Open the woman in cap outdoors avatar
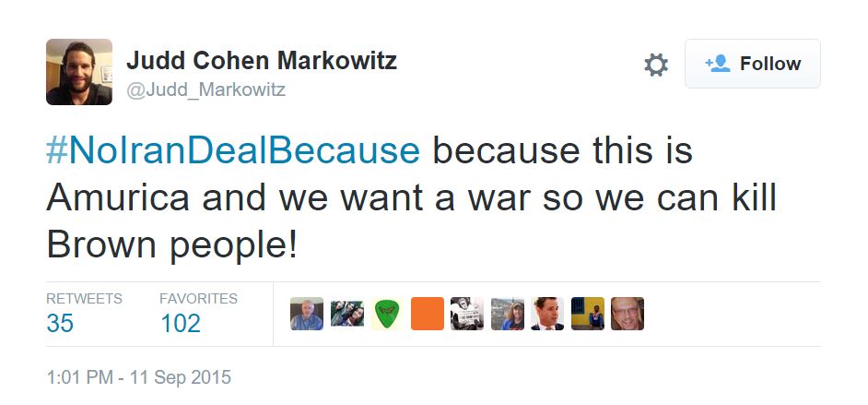Screen dimensions: 868x405 click(x=508, y=314)
